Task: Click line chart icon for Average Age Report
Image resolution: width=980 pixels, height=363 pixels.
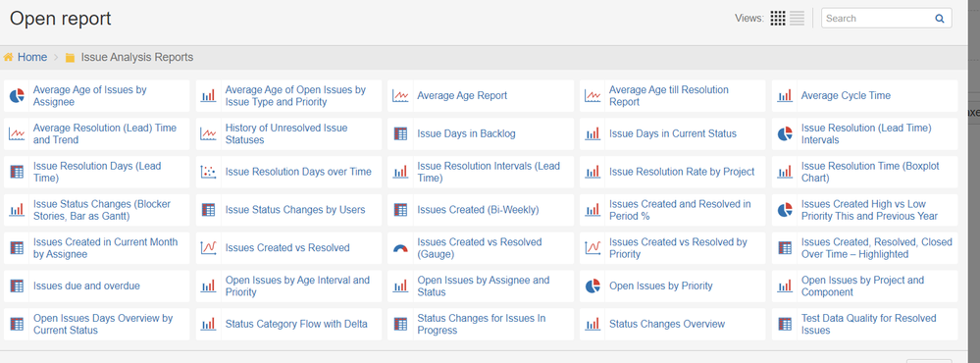Action: click(400, 95)
